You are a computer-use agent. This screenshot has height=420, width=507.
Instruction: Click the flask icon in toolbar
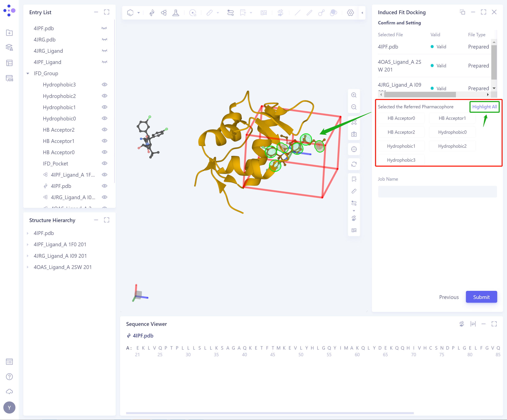[x=176, y=12]
